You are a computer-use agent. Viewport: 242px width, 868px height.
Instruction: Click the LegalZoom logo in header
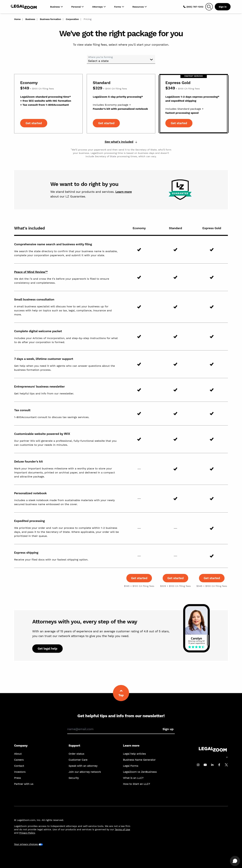(24, 7)
